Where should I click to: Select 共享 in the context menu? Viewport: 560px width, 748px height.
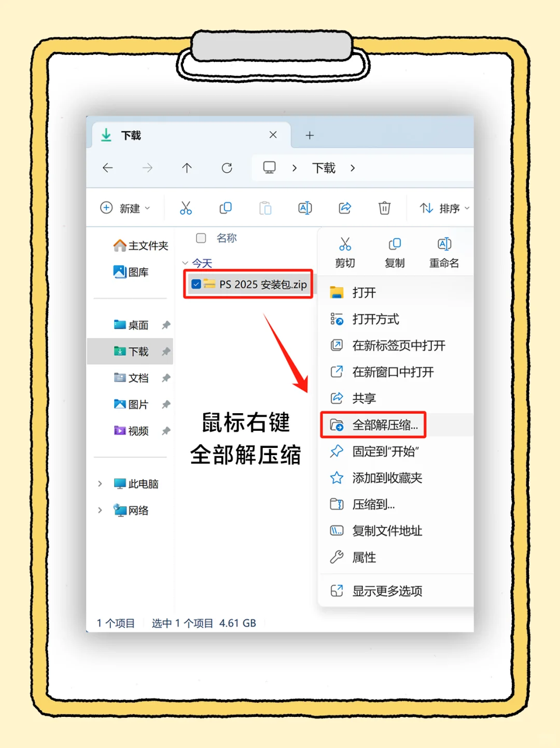coord(396,398)
